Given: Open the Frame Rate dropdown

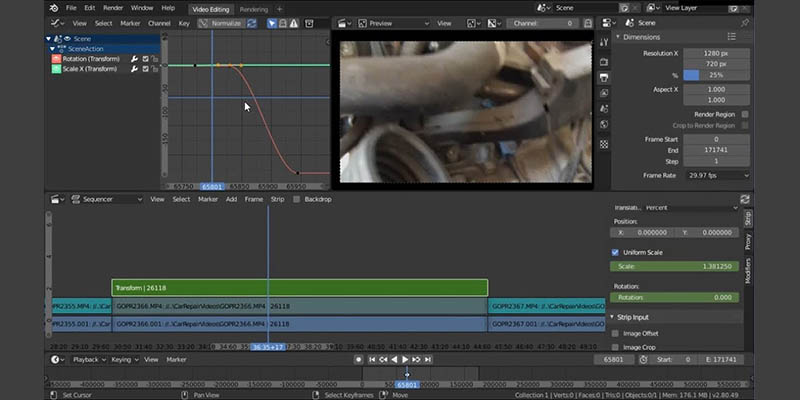Looking at the screenshot, I should click(717, 176).
